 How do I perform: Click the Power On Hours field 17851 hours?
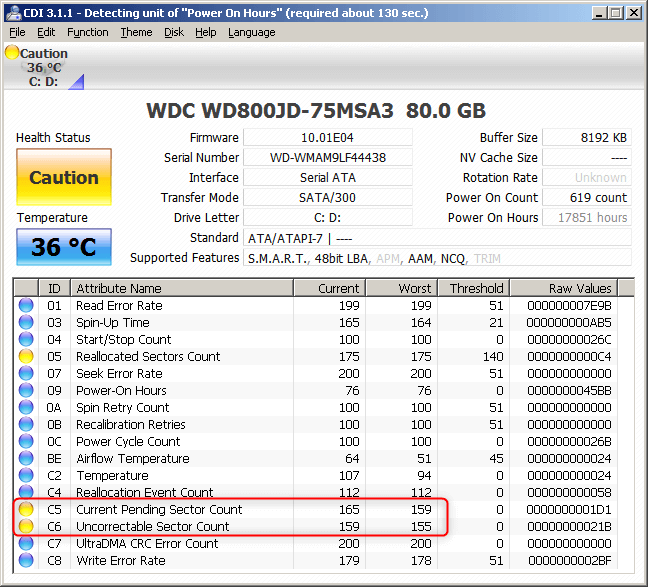pos(587,217)
